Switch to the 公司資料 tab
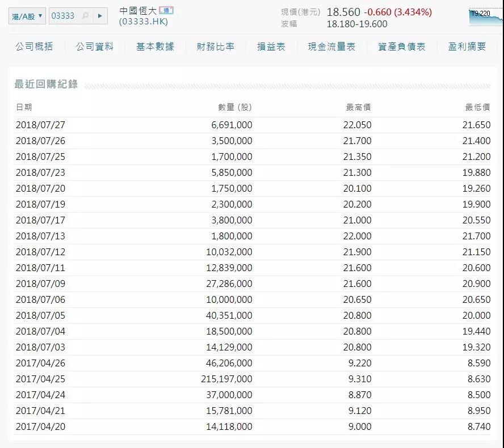504x448 pixels. [94, 47]
